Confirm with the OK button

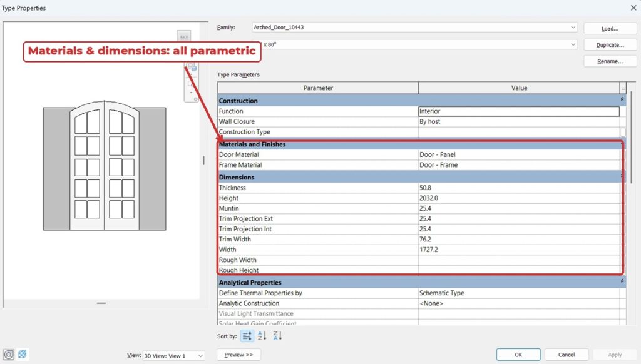pyautogui.click(x=518, y=355)
